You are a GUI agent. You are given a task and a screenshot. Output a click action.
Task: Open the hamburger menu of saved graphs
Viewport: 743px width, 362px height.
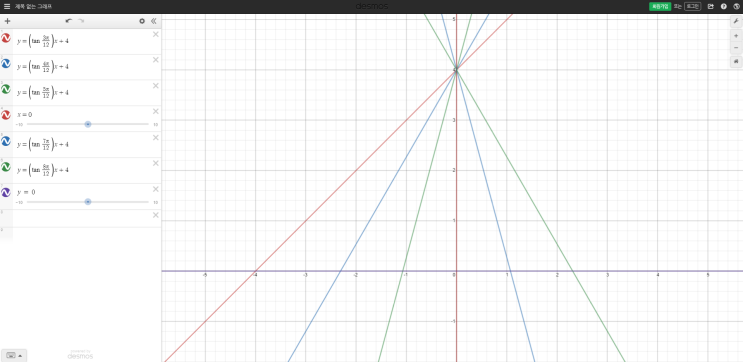(7, 7)
